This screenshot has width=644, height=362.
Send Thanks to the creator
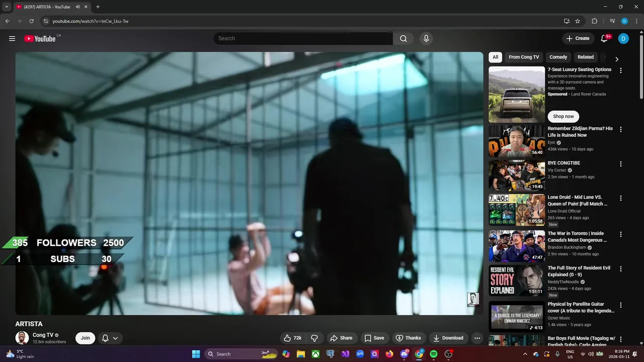(408, 338)
